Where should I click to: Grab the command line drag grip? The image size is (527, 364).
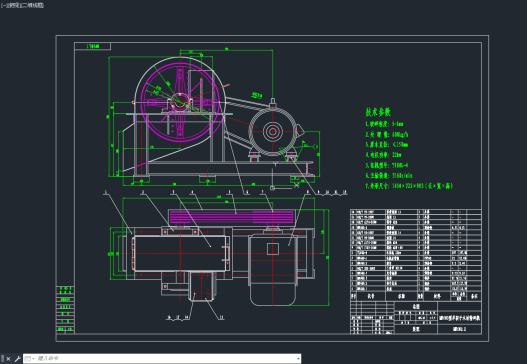click(x=3, y=359)
